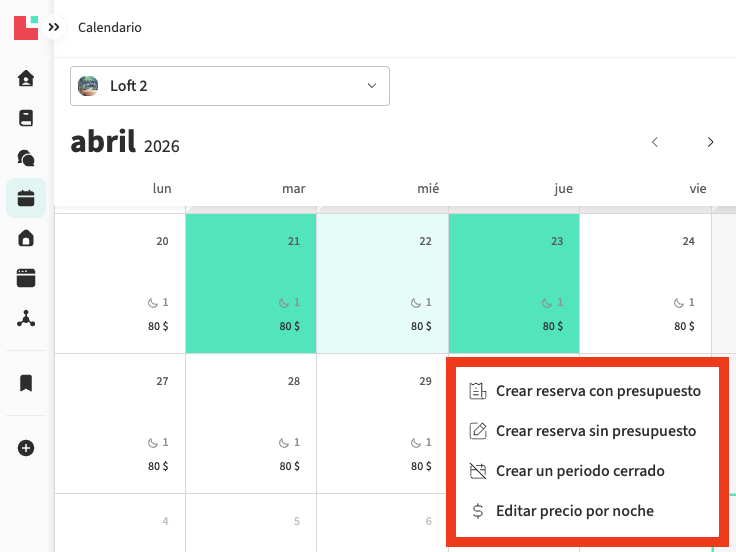736x552 pixels.
Task: Click the plus add icon
Action: (x=26, y=448)
